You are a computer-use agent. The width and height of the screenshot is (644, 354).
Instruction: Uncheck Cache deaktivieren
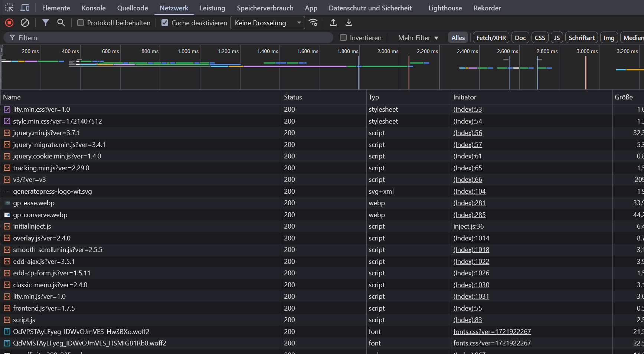pyautogui.click(x=165, y=23)
